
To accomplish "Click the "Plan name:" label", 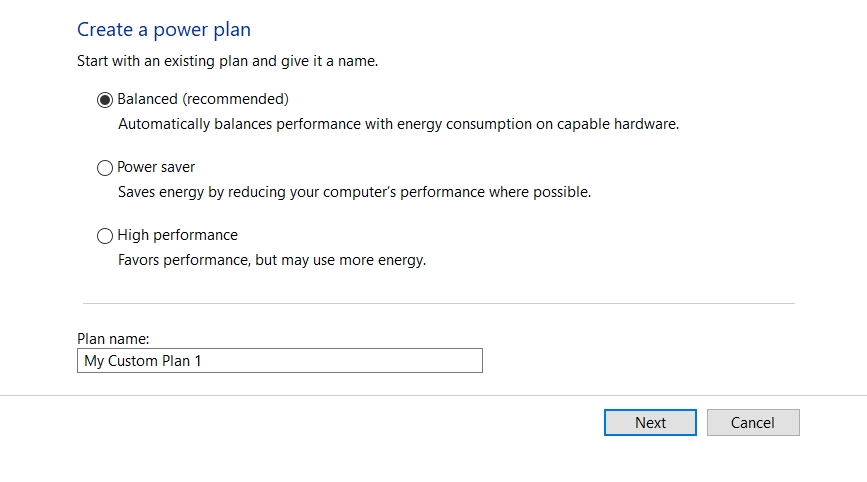I will pos(113,339).
